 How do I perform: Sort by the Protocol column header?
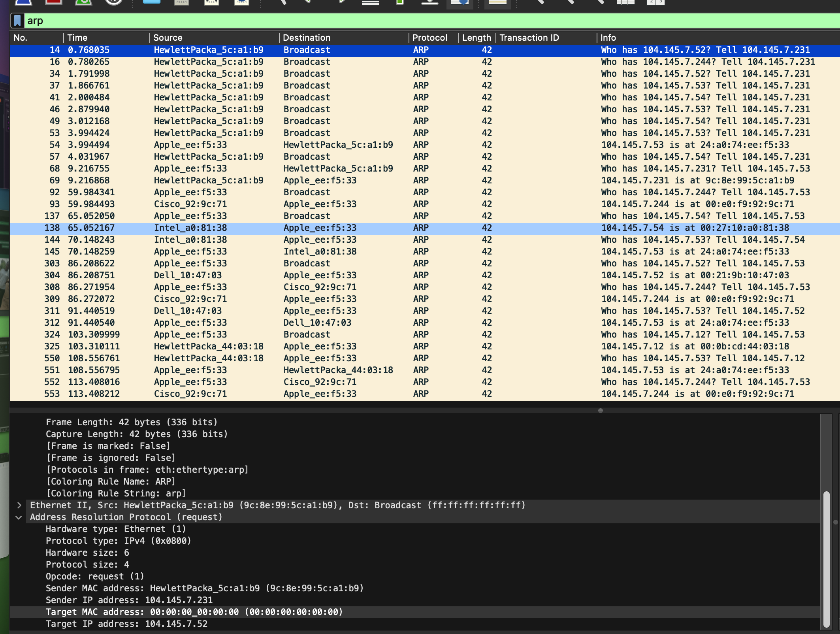(x=429, y=38)
